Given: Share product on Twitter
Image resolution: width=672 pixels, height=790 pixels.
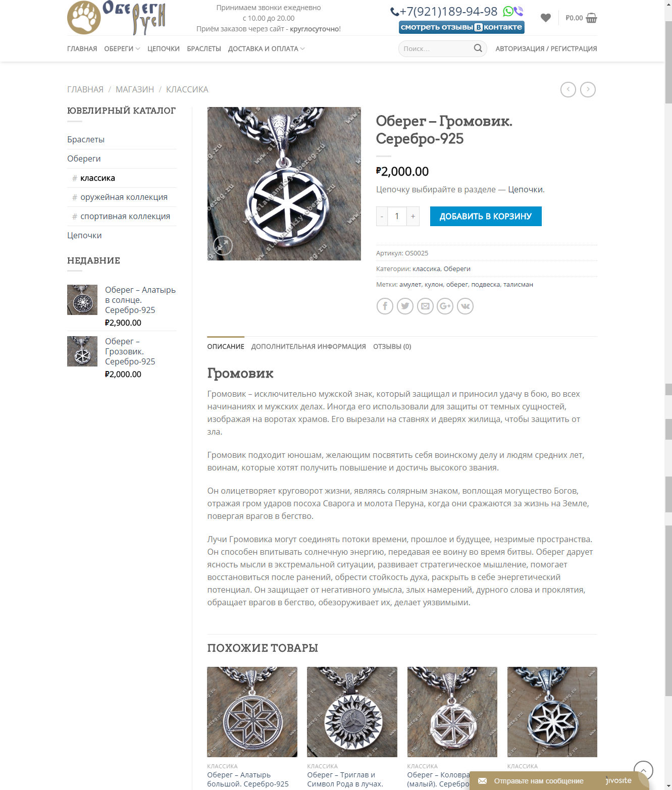Looking at the screenshot, I should click(405, 306).
